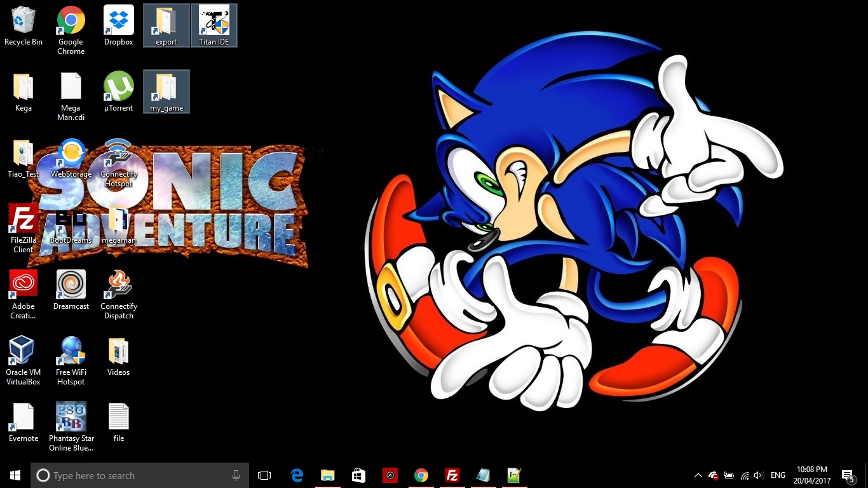Select the Mega Man.cdi file
Screen dimensions: 868x488
71,96
